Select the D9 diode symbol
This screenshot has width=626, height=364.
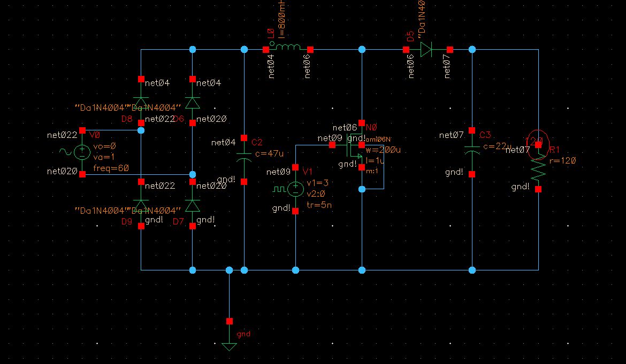coord(141,206)
